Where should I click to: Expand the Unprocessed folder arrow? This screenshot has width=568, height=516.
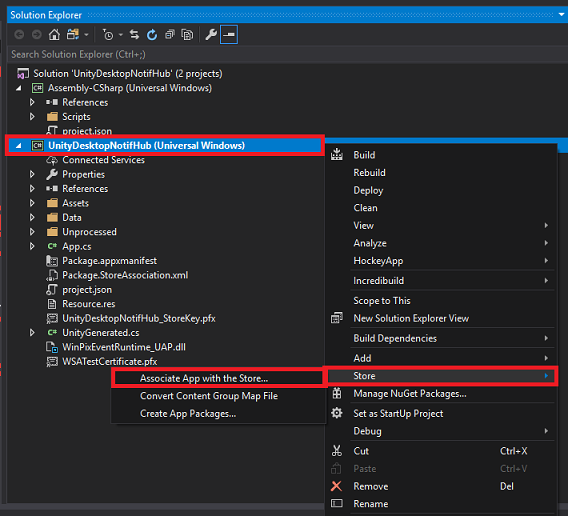pos(32,232)
